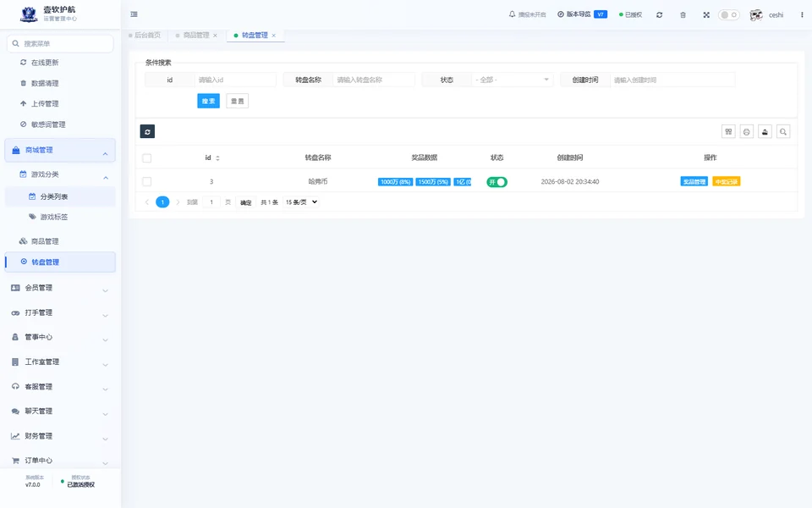Check the select-all checkbox in table header

tap(147, 158)
